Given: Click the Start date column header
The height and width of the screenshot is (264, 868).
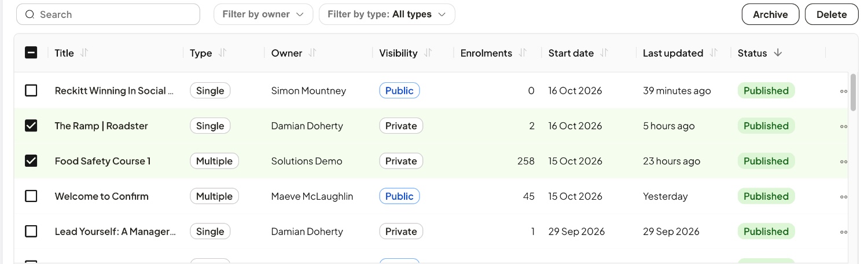Looking at the screenshot, I should [571, 53].
